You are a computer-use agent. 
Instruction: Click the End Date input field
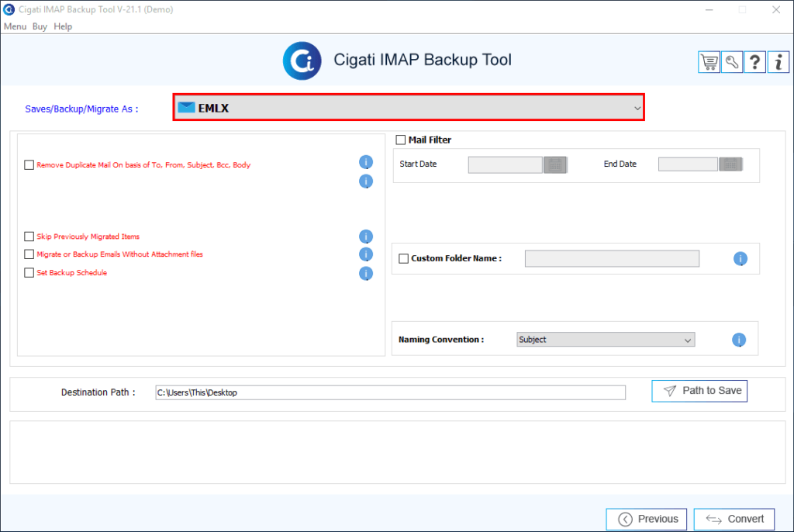688,164
